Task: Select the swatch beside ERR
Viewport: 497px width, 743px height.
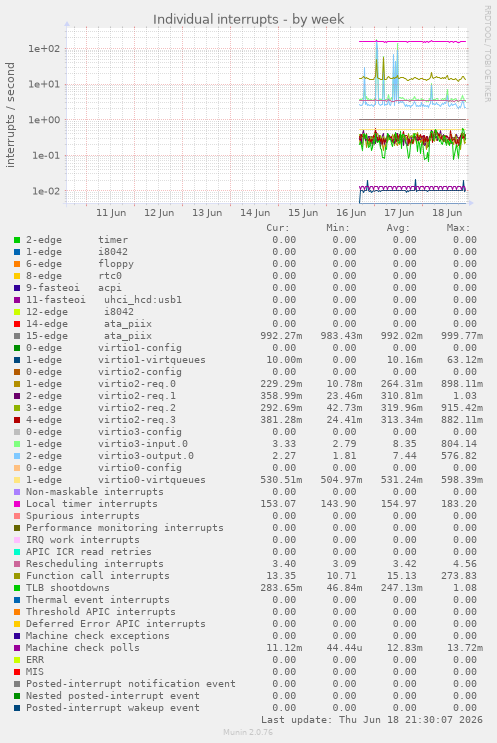Action: [17, 661]
